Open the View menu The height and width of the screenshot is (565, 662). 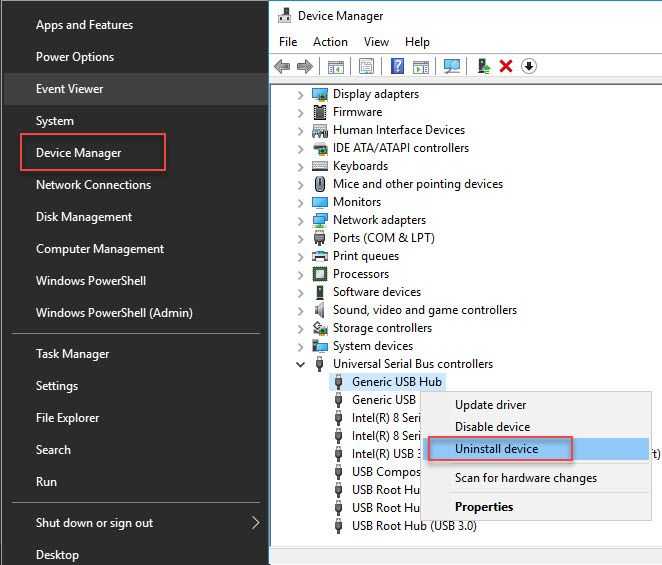[376, 42]
